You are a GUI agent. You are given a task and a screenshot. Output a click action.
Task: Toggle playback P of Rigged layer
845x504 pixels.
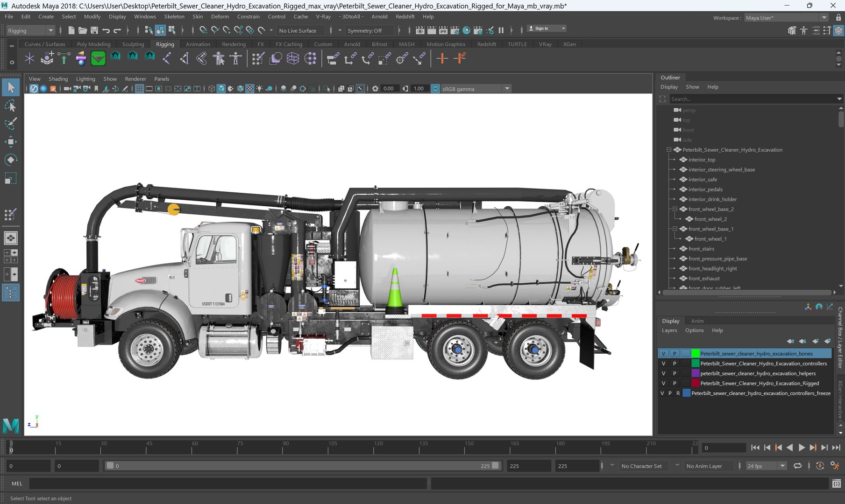675,383
